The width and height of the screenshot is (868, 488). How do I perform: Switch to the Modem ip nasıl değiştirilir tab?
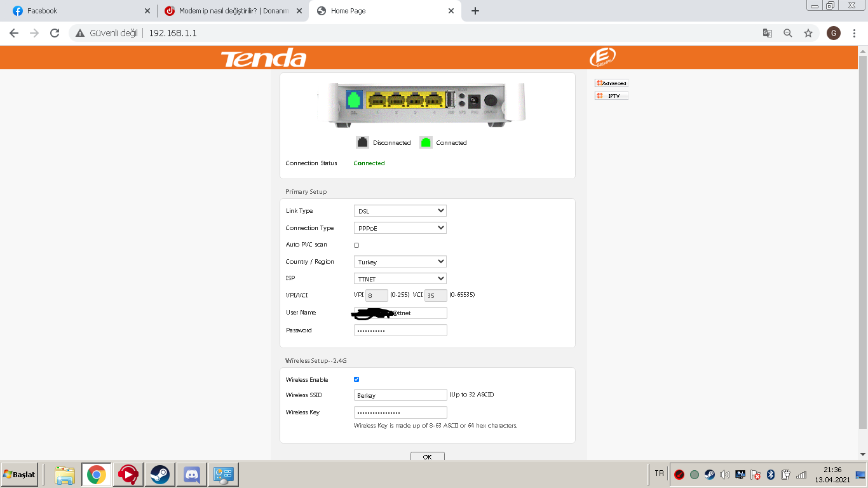[x=233, y=11]
